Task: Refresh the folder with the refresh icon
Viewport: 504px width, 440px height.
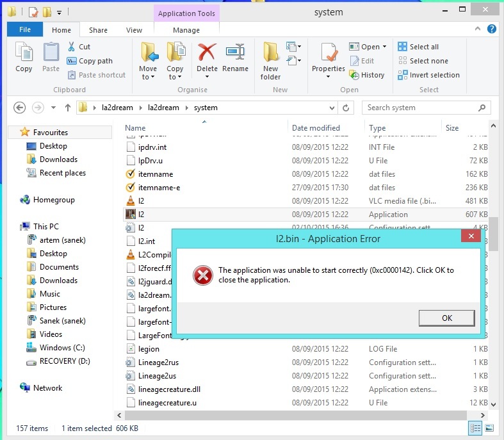Action: [x=347, y=108]
